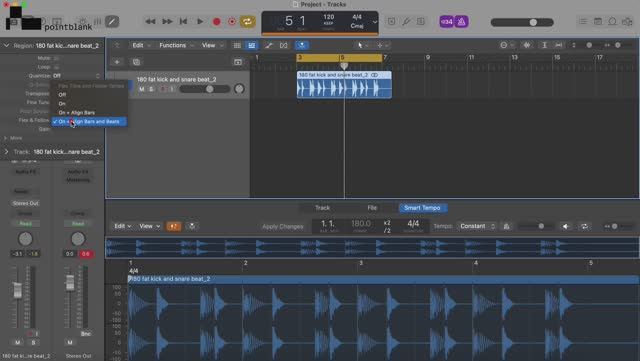The width and height of the screenshot is (640, 361).
Task: Open the Quantize Off popup
Action: pyautogui.click(x=76, y=76)
